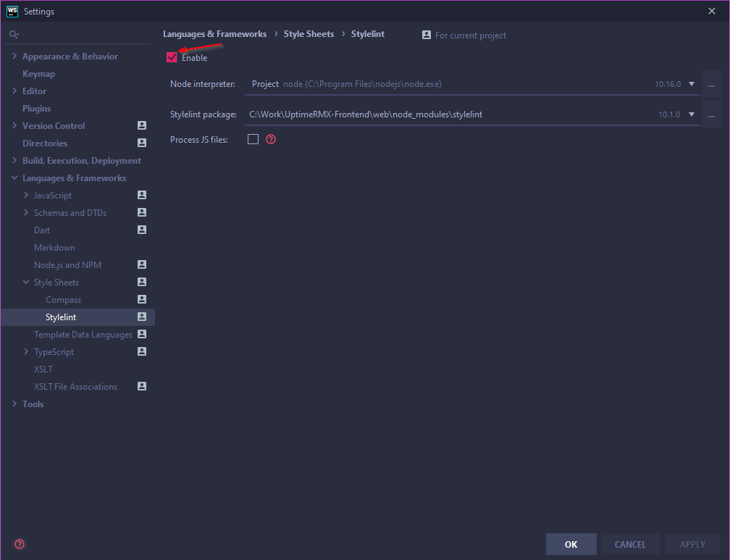
Task: Click the project icon beside Dart
Action: coord(142,230)
